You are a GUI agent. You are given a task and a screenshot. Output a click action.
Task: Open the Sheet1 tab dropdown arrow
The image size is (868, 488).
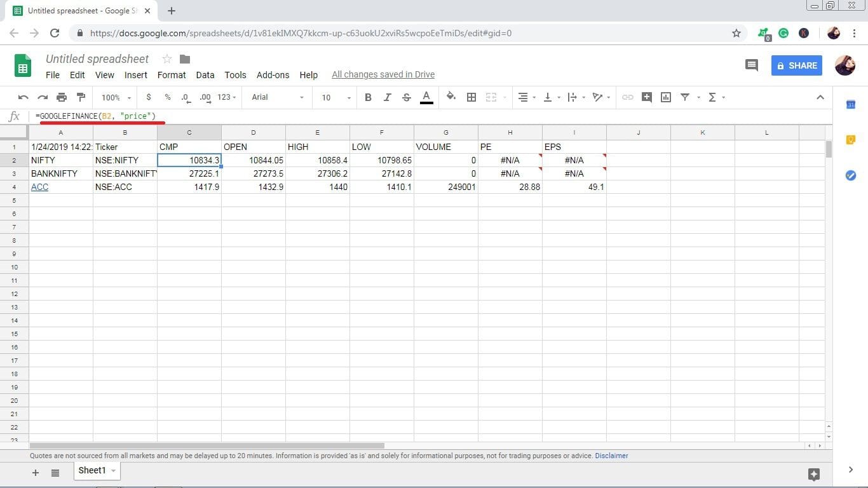coord(113,471)
